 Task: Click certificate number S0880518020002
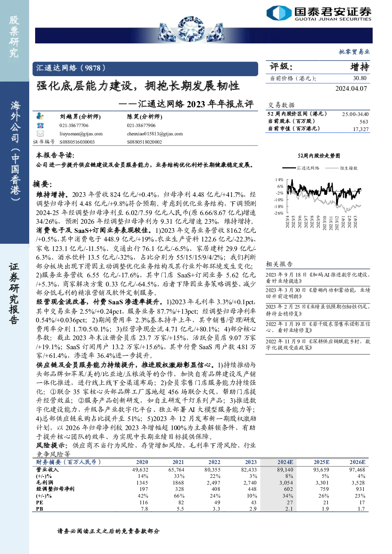(144, 142)
